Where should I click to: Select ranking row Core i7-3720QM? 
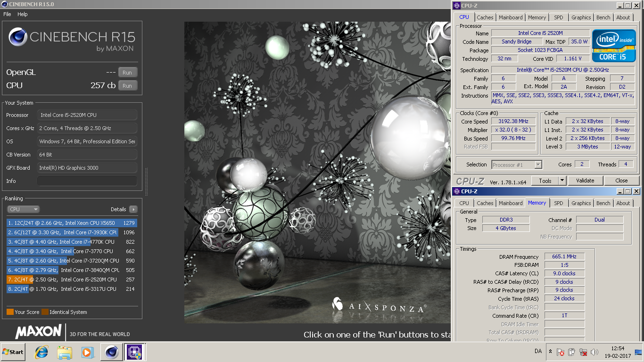click(x=72, y=261)
